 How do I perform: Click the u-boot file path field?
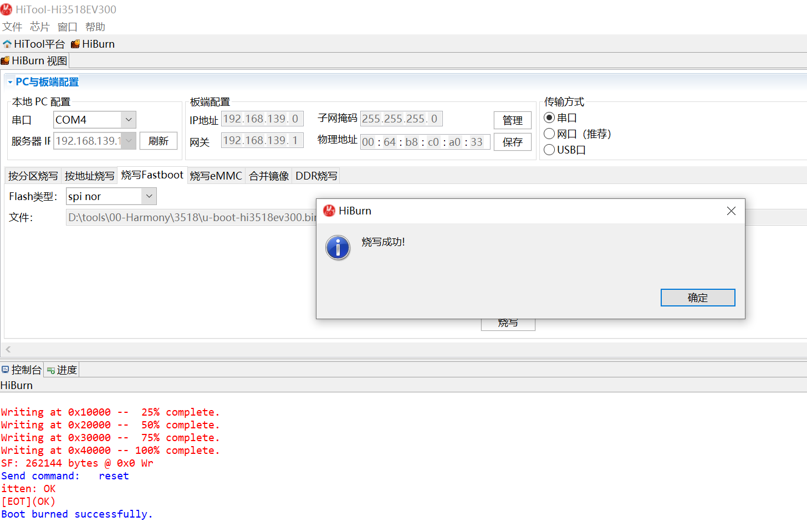(191, 217)
